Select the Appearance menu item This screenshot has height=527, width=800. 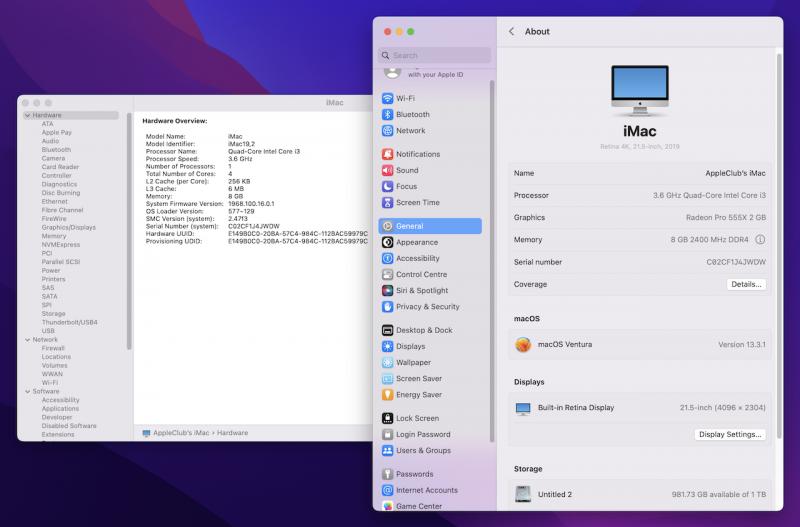point(416,242)
